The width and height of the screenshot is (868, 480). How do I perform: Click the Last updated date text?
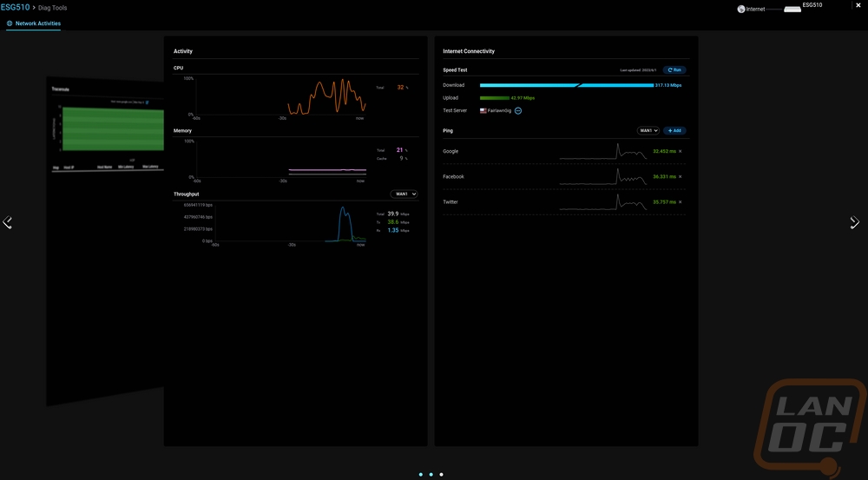click(638, 70)
